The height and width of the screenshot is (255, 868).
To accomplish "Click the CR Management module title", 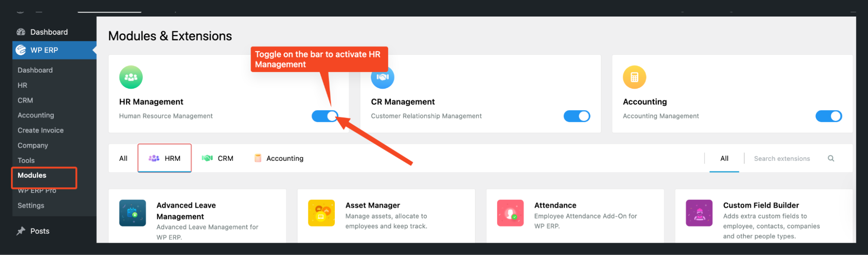I will (403, 102).
